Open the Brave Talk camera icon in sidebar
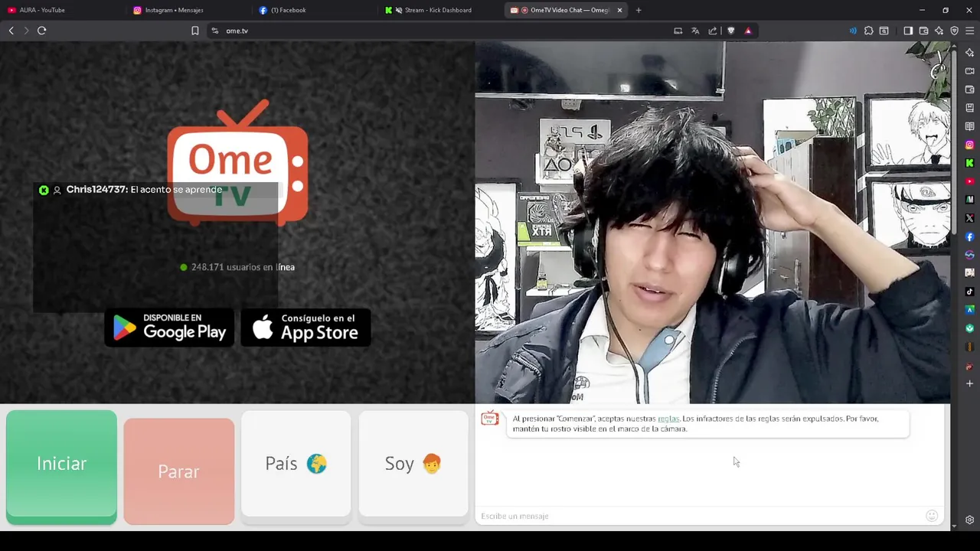The height and width of the screenshot is (551, 980). pos(969,71)
